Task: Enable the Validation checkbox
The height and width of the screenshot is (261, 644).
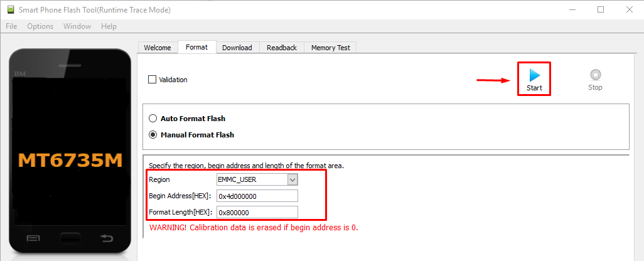Action: pyautogui.click(x=152, y=80)
